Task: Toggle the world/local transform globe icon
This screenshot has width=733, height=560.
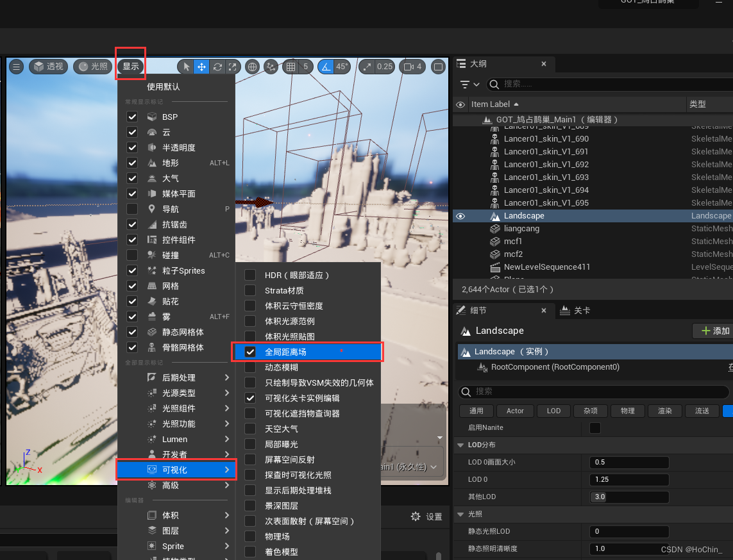Action: tap(253, 67)
